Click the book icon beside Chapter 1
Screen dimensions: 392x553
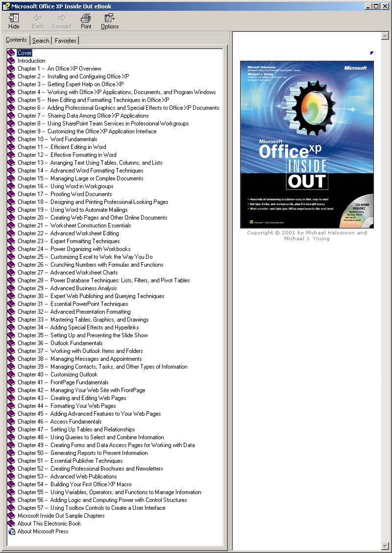tap(11, 69)
